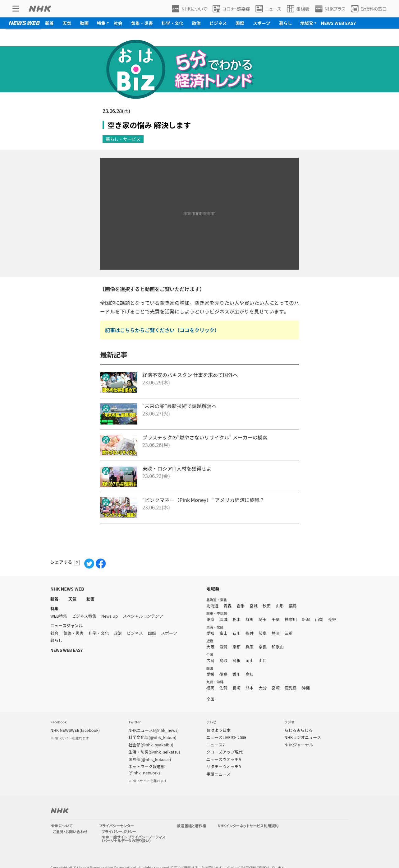The height and width of the screenshot is (868, 399).
Task: Select 全国 in regional links
Action: 210,699
